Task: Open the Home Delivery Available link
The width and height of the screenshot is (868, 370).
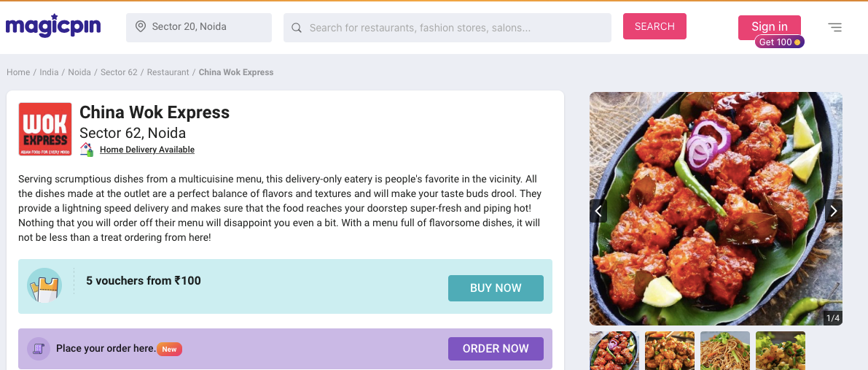Action: (146, 150)
